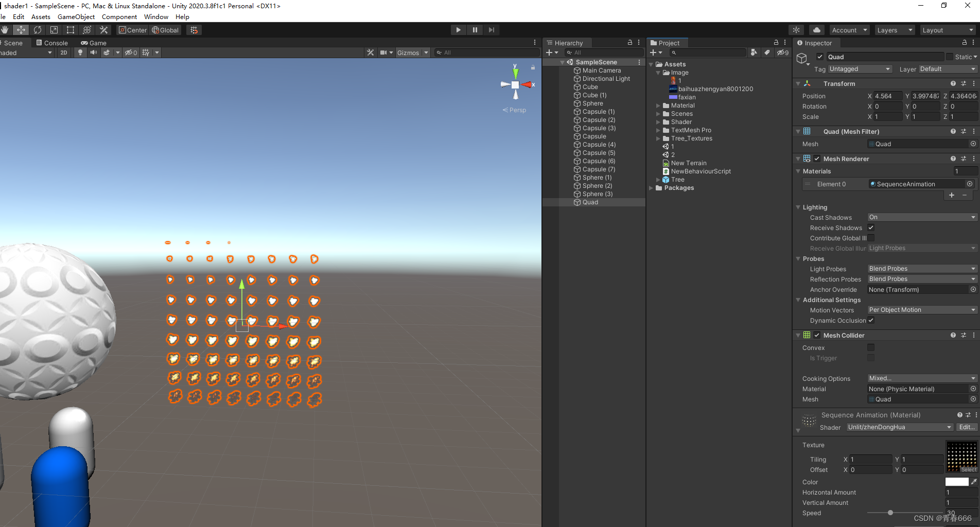The height and width of the screenshot is (527, 980).
Task: Toggle hidden objects visibility in Scene toolbar
Action: tap(131, 52)
